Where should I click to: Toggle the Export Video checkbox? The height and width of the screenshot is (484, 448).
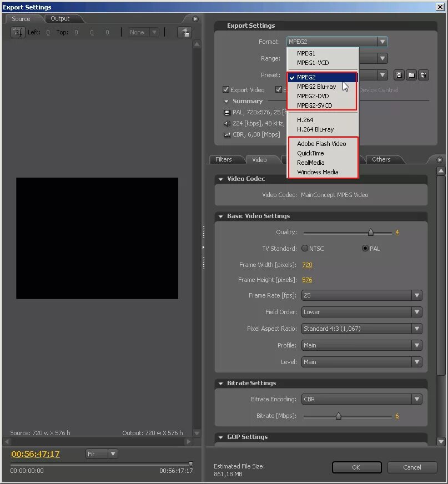click(x=226, y=89)
